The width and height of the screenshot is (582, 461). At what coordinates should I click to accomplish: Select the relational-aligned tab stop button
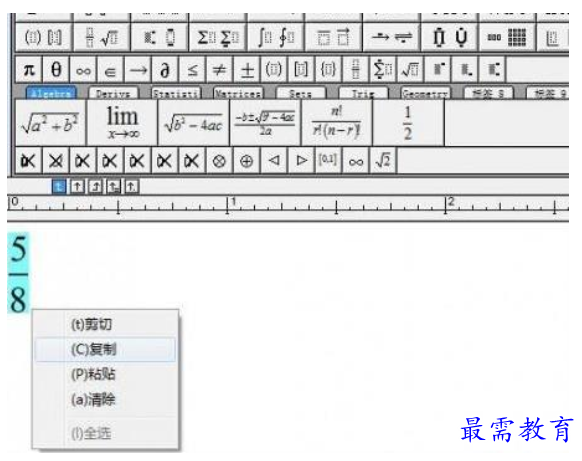click(114, 186)
